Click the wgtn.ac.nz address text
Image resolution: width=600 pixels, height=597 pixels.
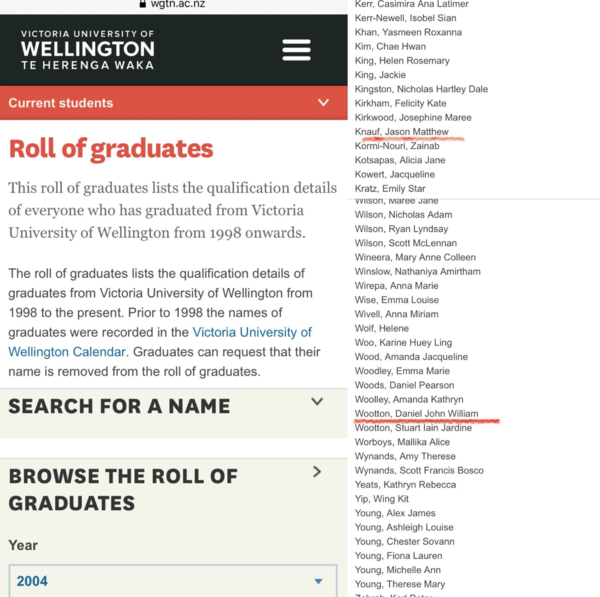178,4
